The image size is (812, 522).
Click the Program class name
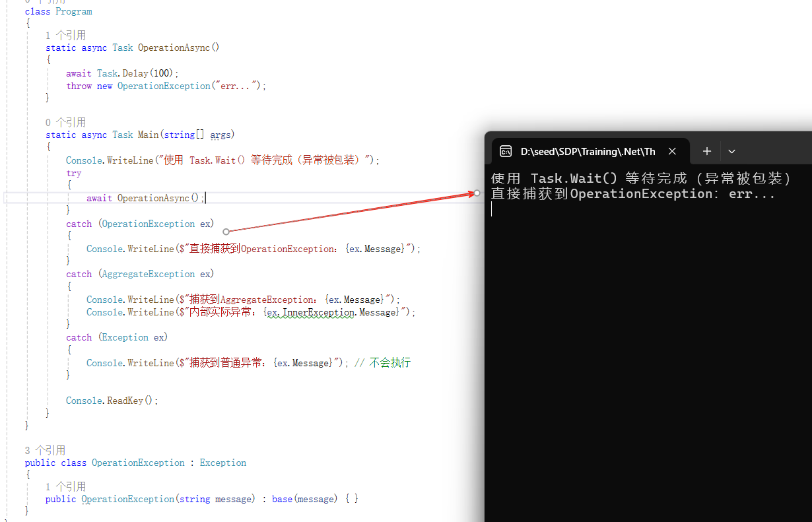[74, 11]
